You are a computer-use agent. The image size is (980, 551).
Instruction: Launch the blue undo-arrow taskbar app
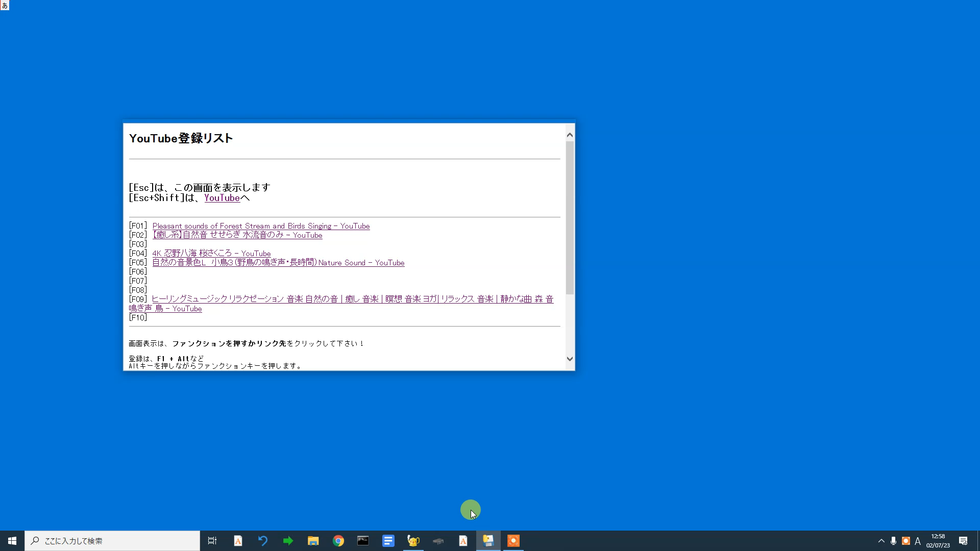[x=263, y=541]
